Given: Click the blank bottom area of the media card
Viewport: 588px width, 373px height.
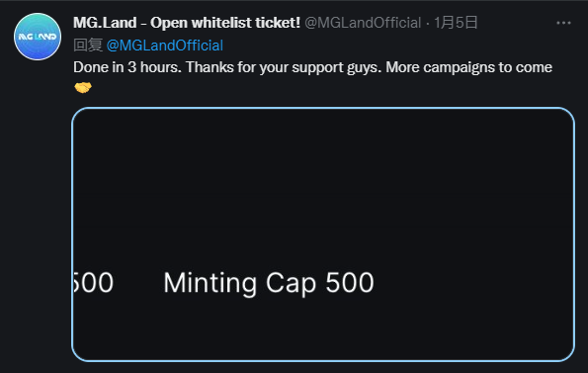Looking at the screenshot, I should (x=323, y=330).
